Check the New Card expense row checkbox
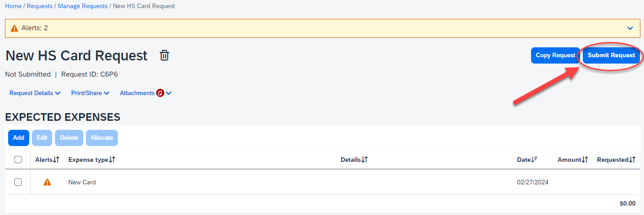The image size is (644, 215). (x=18, y=182)
